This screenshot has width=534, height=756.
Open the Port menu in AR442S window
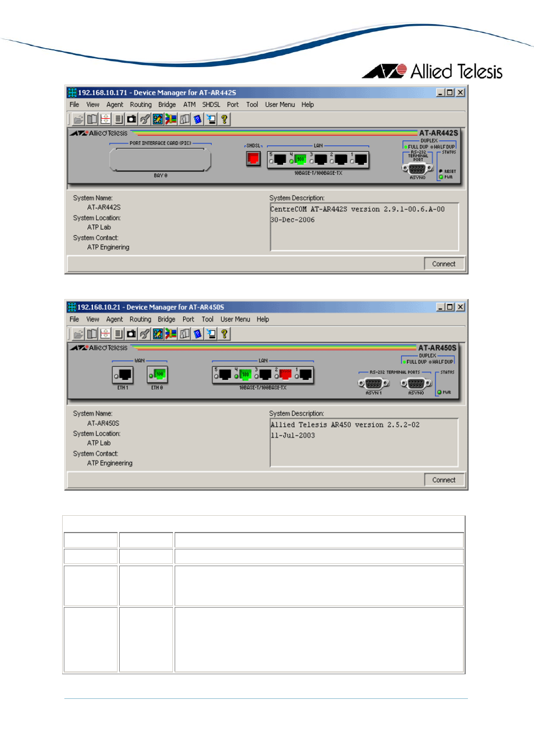pyautogui.click(x=233, y=105)
